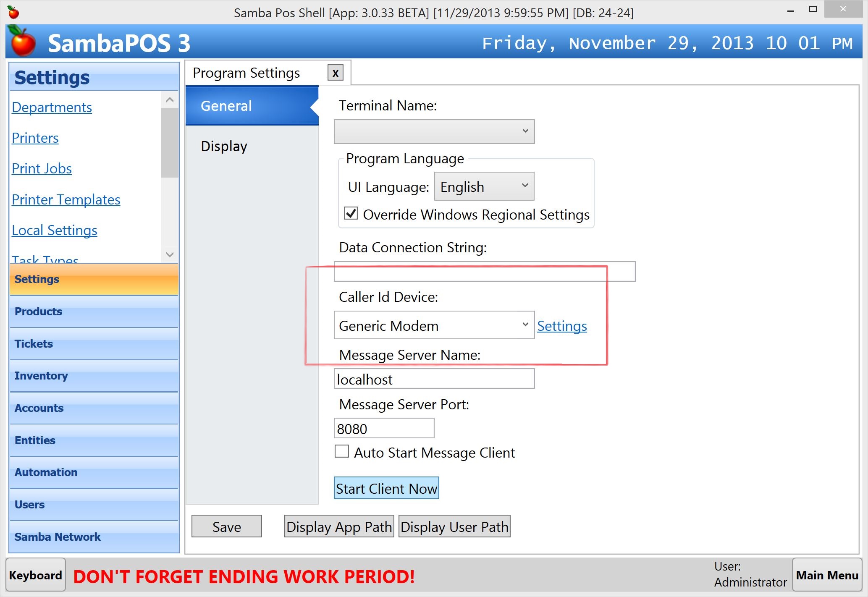The width and height of the screenshot is (868, 597).
Task: Click the title bar apple icon
Action: pyautogui.click(x=13, y=12)
